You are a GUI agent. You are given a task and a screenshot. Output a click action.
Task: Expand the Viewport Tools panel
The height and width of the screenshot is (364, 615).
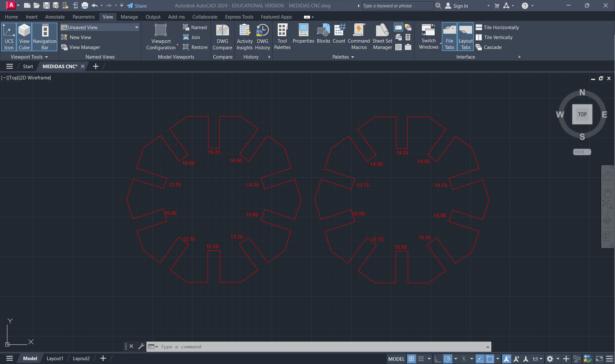[29, 57]
